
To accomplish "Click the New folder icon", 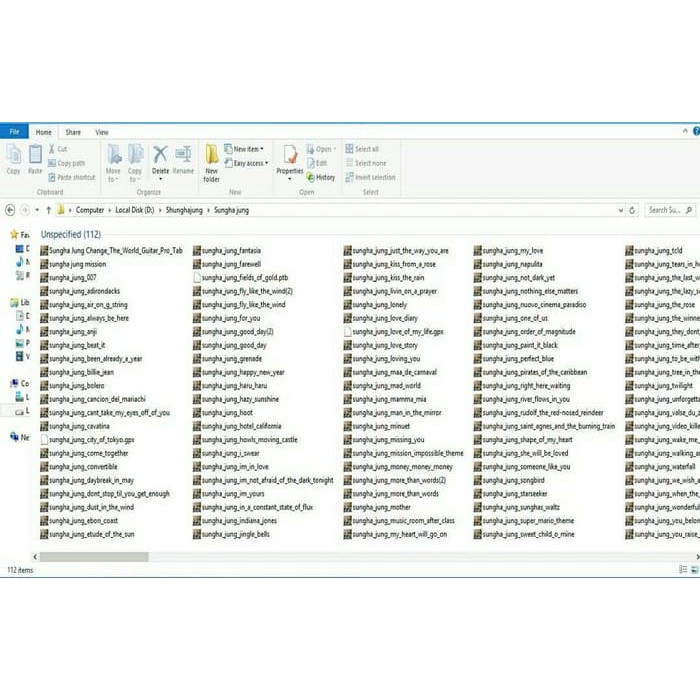I will [212, 162].
